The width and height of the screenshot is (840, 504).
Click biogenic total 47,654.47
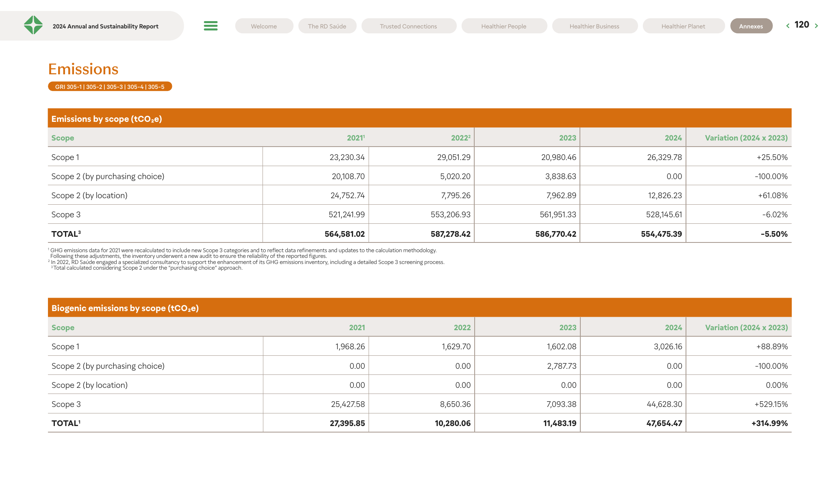click(664, 423)
